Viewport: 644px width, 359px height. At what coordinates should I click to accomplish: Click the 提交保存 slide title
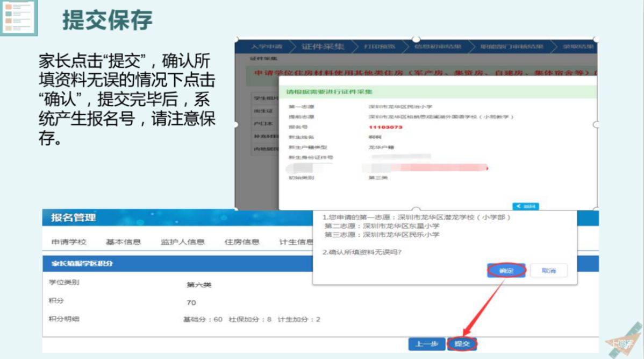107,20
